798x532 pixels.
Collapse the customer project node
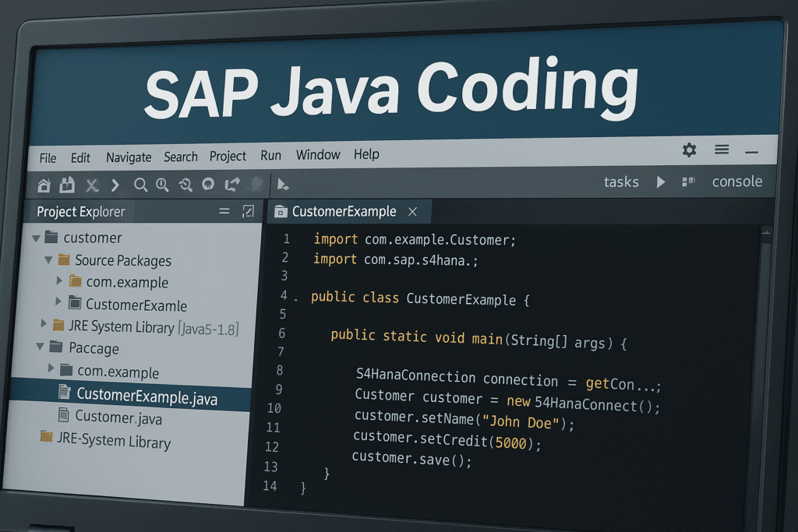tap(36, 238)
